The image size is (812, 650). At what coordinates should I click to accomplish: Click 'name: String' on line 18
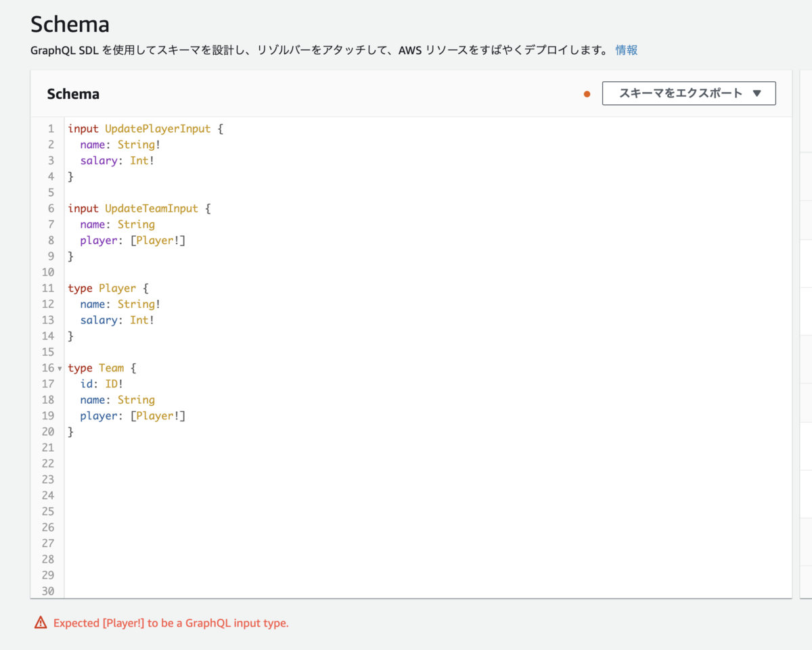click(x=117, y=400)
